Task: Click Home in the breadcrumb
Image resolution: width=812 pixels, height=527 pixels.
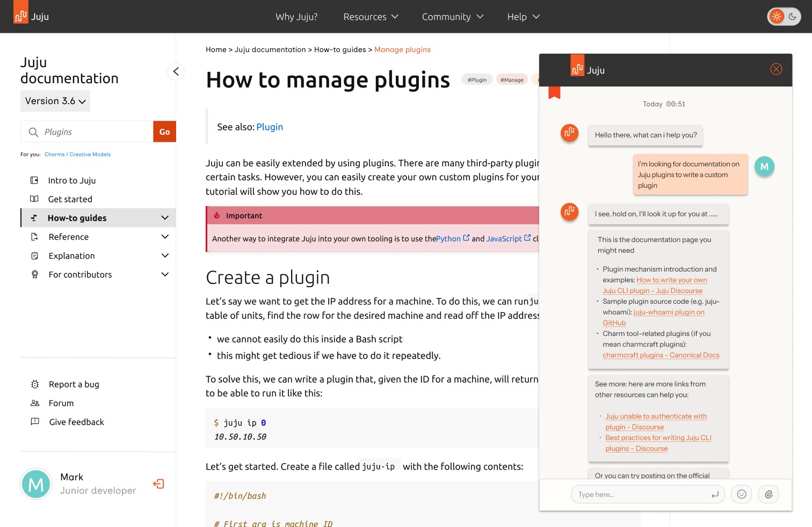Action: tap(216, 49)
